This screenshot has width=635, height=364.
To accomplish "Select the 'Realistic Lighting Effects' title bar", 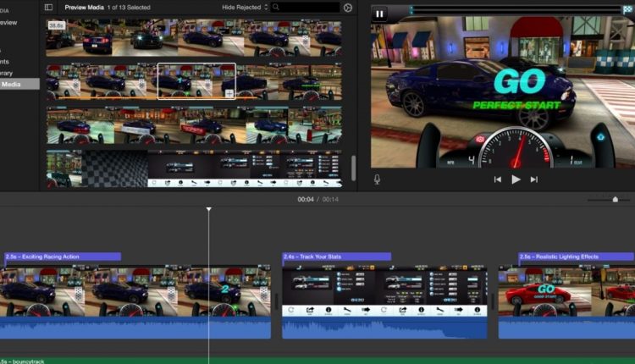I will click(576, 256).
